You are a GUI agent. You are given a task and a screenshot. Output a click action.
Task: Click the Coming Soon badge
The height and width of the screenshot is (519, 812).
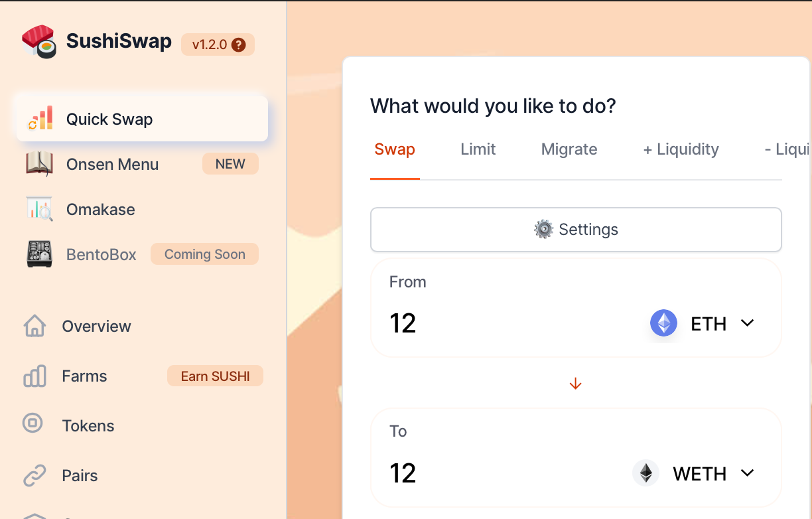click(204, 254)
